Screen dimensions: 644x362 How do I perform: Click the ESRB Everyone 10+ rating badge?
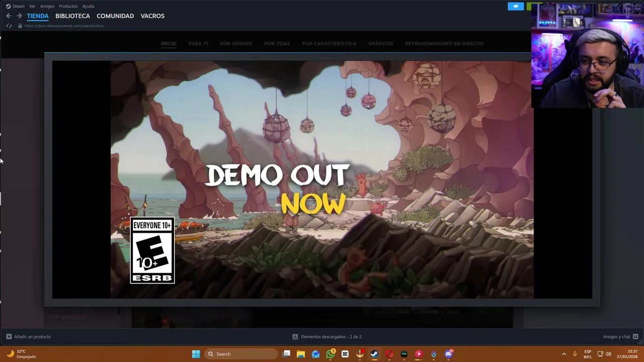(x=152, y=250)
